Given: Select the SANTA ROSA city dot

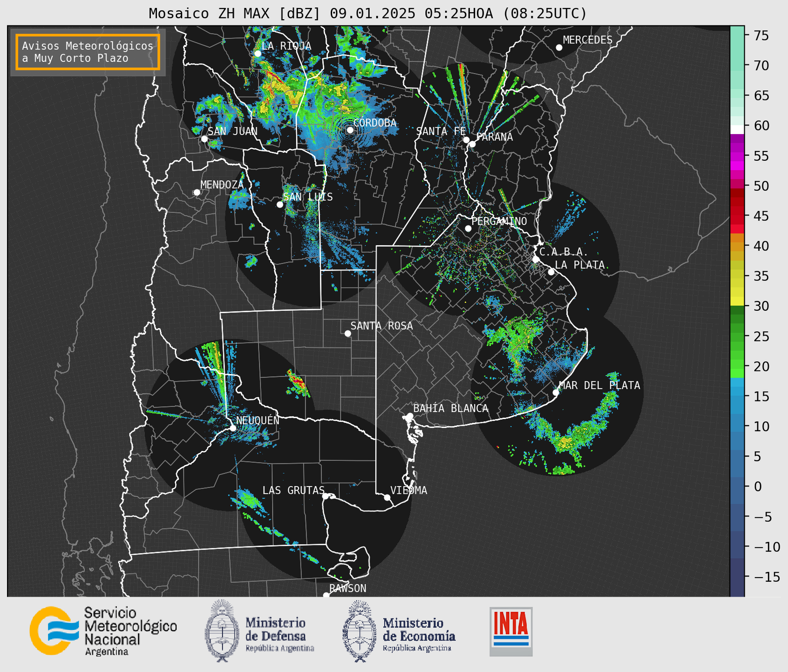Looking at the screenshot, I should pos(348,333).
